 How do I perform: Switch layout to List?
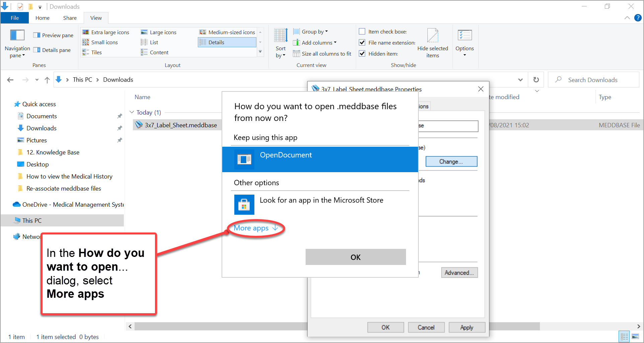149,42
